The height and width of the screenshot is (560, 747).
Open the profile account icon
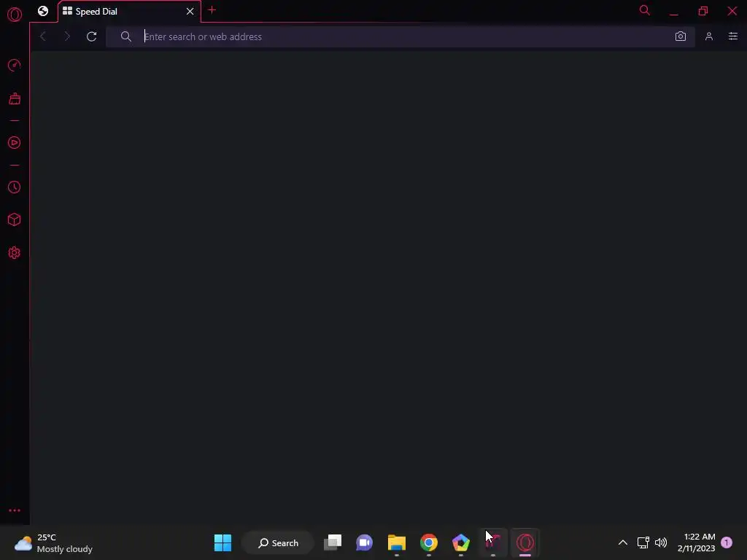coord(709,36)
